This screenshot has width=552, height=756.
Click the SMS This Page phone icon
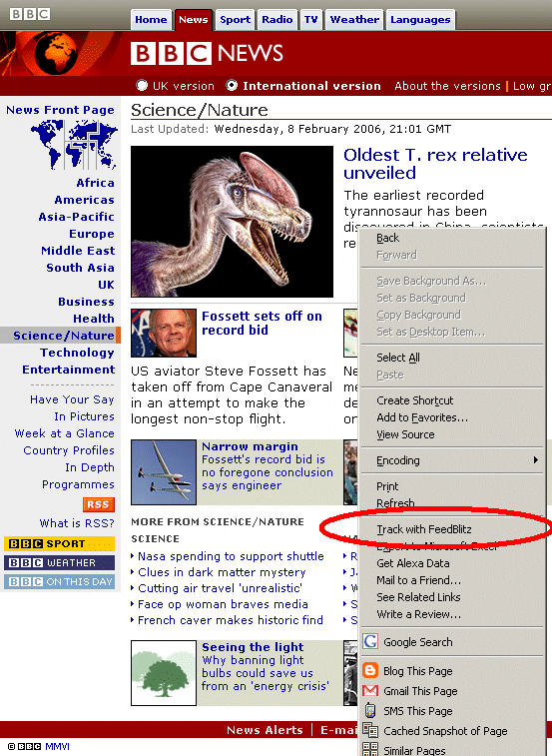point(370,711)
